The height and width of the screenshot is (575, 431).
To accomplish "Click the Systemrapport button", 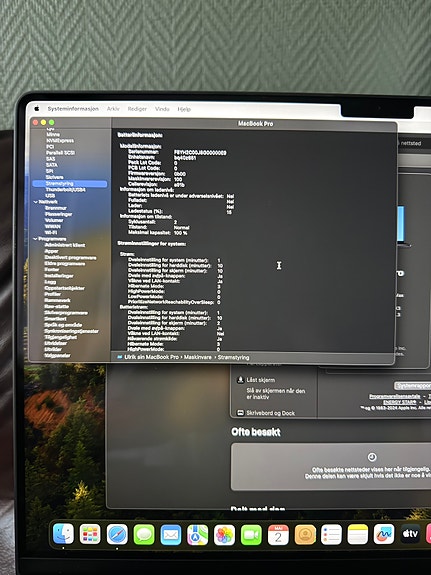I will pyautogui.click(x=413, y=386).
